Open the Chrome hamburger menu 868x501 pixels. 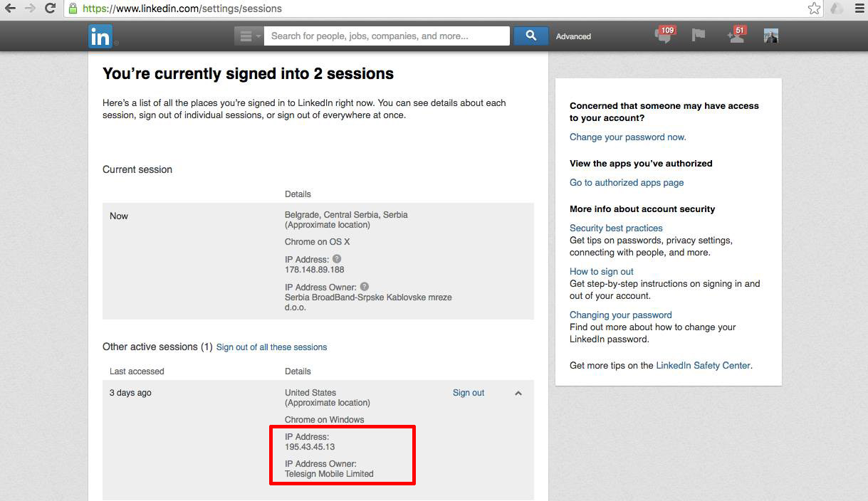click(x=859, y=9)
